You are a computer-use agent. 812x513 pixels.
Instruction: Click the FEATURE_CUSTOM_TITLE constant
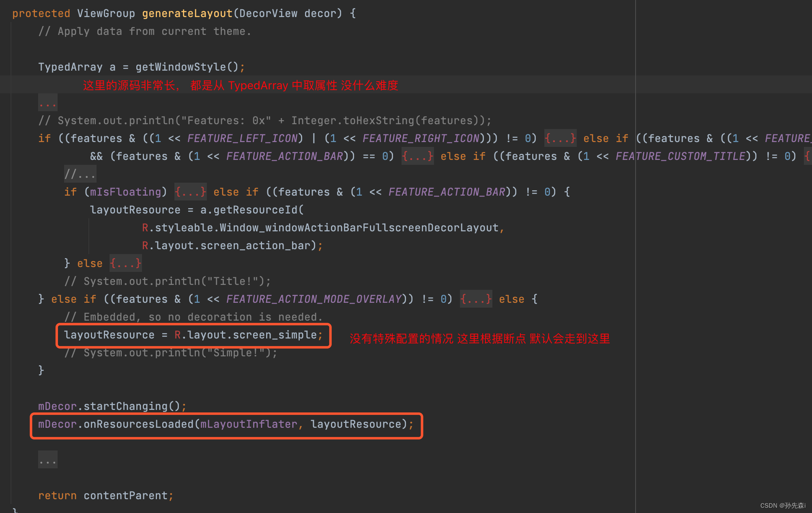coord(681,156)
